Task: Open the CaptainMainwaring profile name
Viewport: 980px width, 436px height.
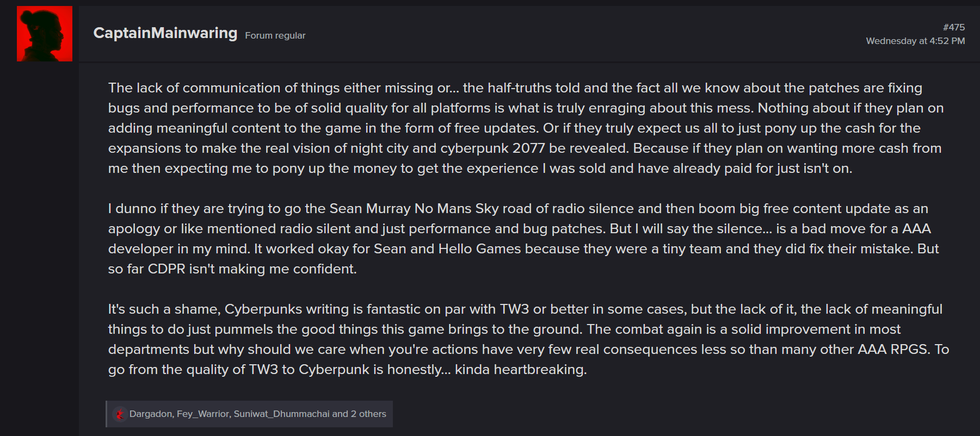Action: tap(165, 33)
